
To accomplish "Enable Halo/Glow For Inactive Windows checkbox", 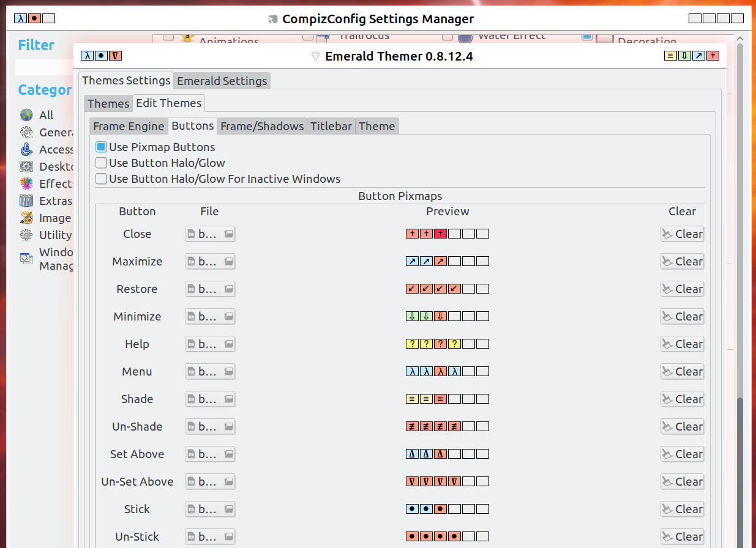I will pos(102,179).
